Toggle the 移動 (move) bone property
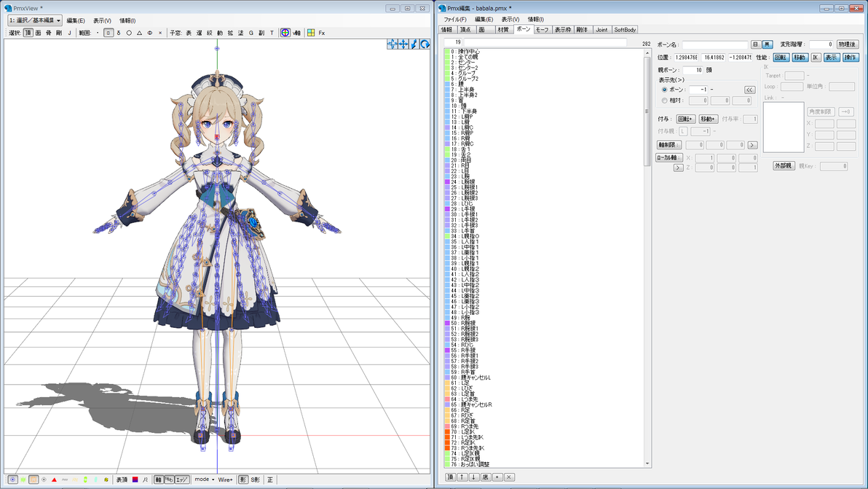The height and width of the screenshot is (489, 868). tap(800, 58)
